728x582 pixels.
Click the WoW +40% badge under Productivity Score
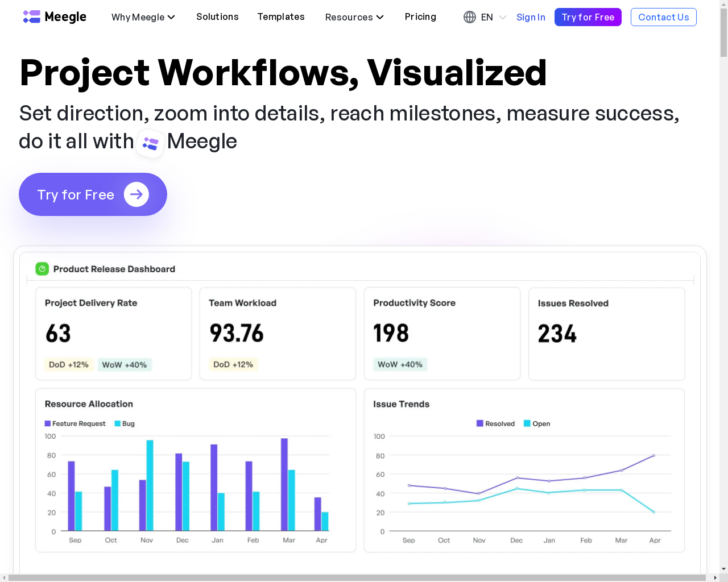coord(400,364)
